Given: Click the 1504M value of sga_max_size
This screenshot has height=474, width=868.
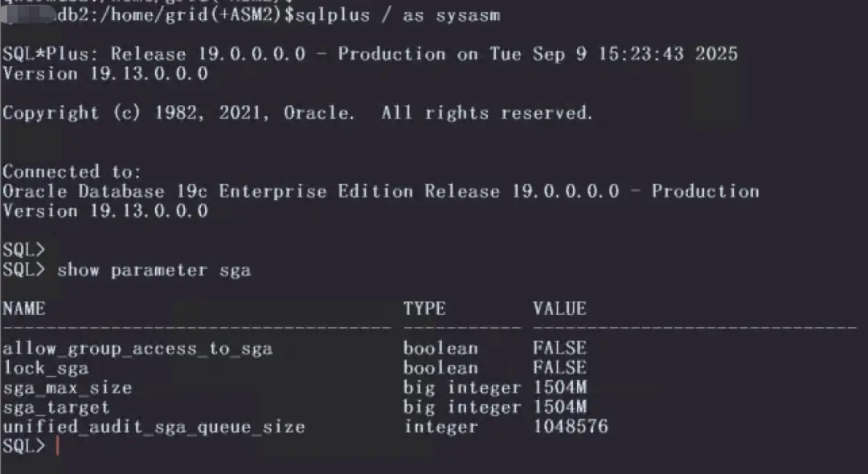Looking at the screenshot, I should (x=559, y=388).
